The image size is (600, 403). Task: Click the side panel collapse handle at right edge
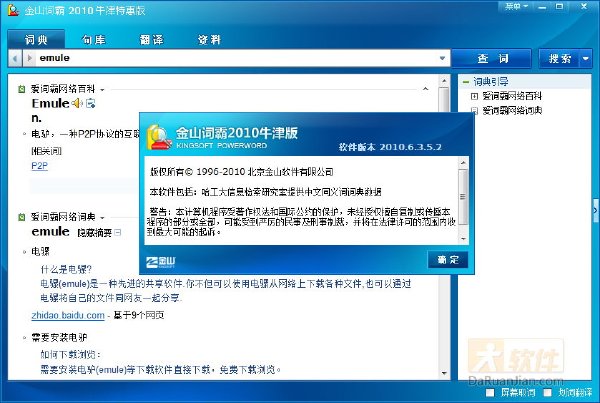[x=595, y=210]
